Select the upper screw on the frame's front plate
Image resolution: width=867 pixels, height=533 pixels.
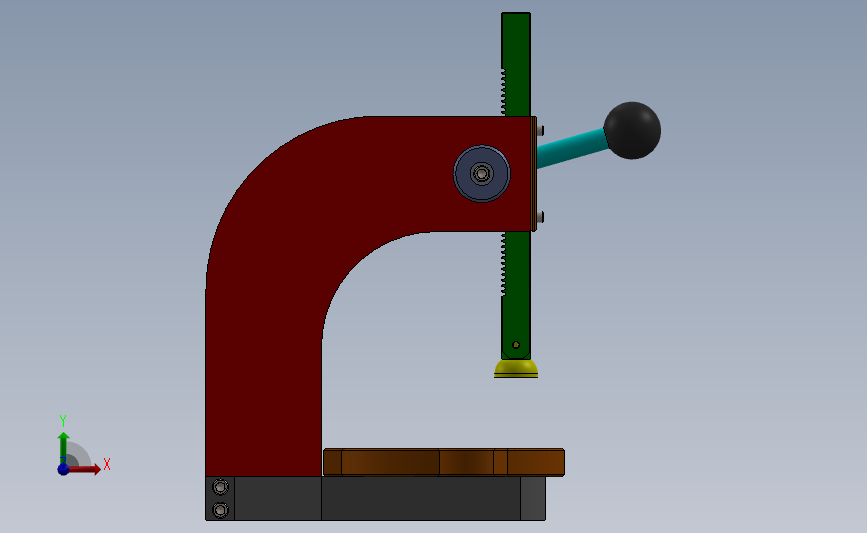pos(540,130)
